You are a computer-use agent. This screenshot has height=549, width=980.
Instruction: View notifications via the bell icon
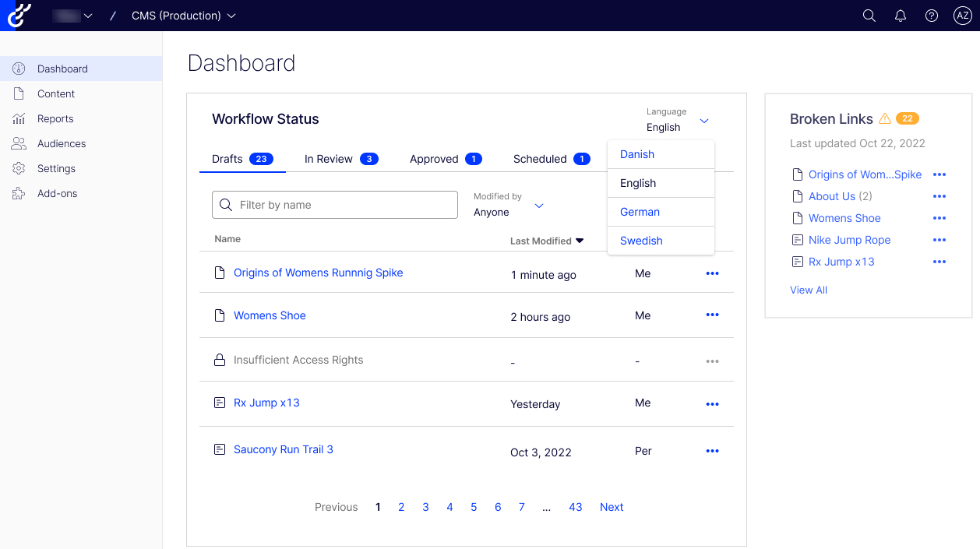900,15
